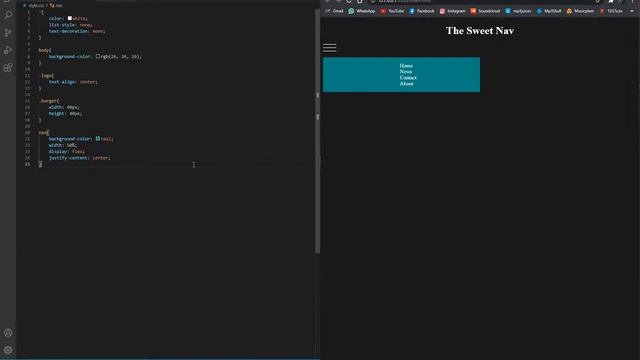Open teal color swatch picker

(x=98, y=139)
